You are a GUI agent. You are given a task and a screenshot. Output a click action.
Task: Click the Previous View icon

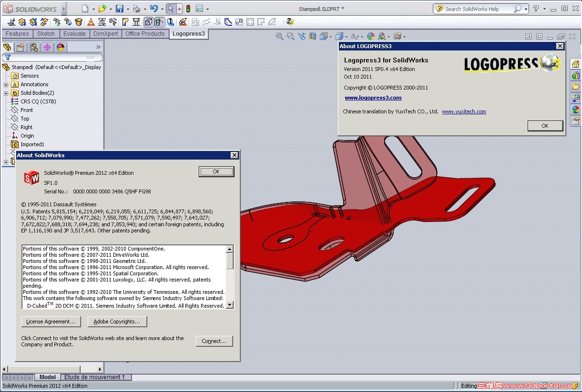point(302,36)
